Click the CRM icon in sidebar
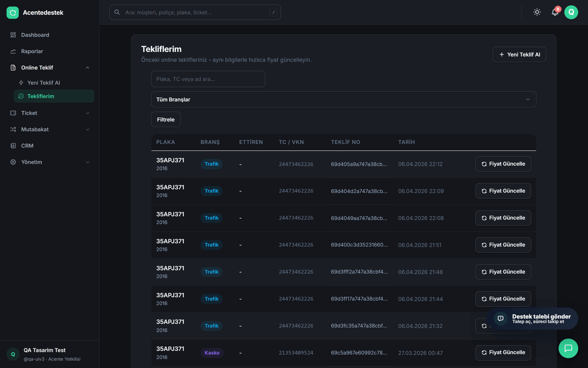Screen dimensions: 588x368 (x=13, y=146)
